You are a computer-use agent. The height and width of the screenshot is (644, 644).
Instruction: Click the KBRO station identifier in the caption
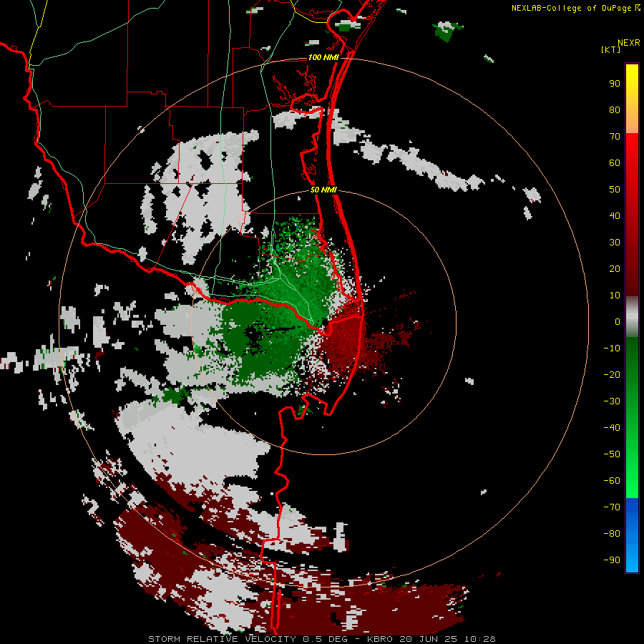click(379, 639)
